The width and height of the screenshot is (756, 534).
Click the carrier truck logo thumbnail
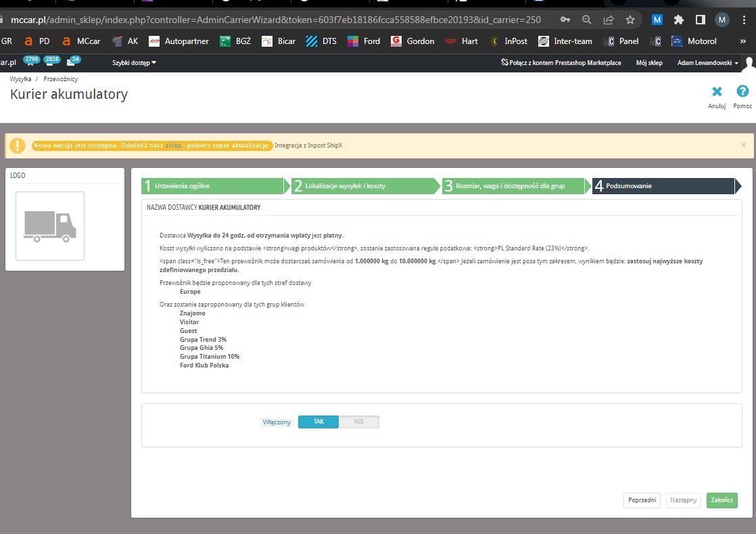coord(50,226)
